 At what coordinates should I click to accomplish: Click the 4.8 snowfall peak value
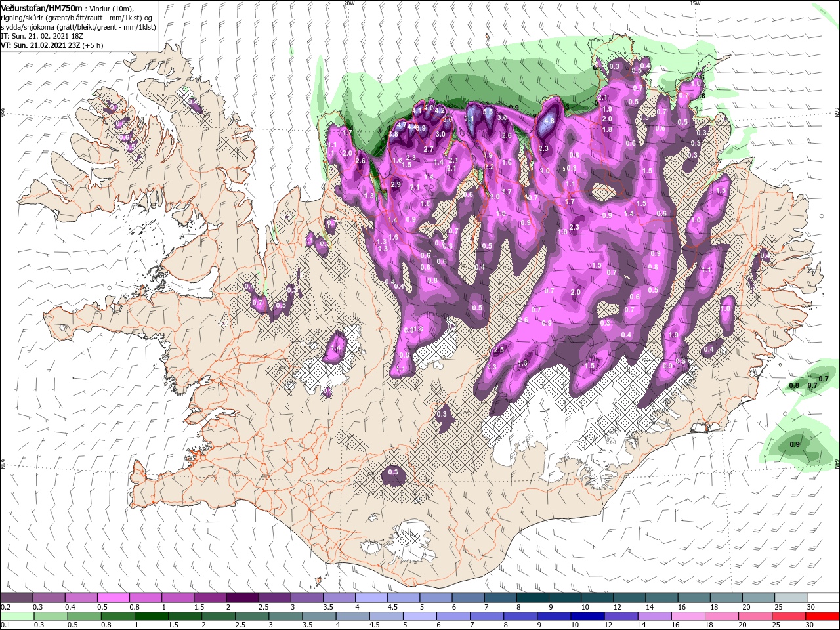[x=549, y=121]
